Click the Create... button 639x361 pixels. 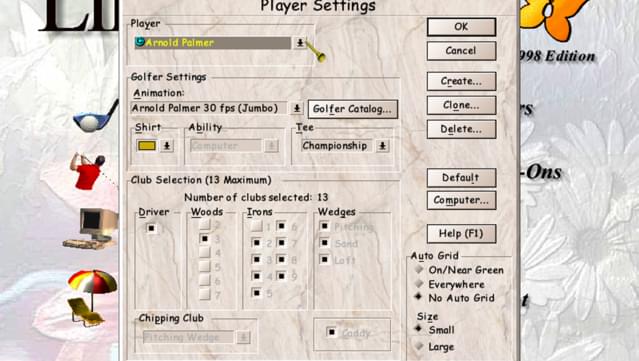click(x=461, y=81)
